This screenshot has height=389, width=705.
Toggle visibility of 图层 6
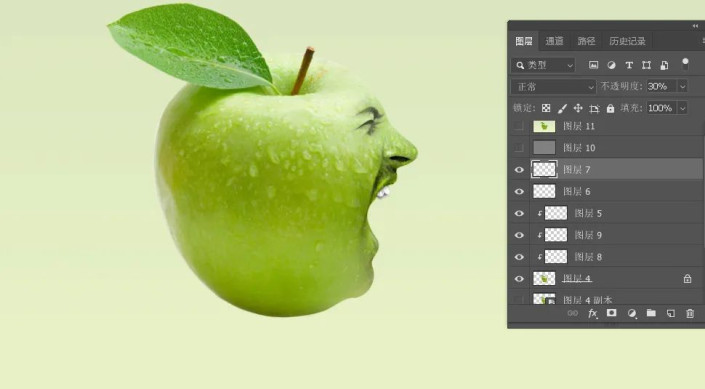tap(519, 192)
